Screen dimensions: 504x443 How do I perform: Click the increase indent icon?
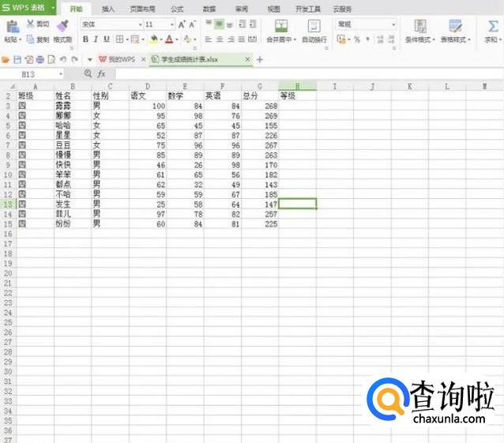pos(254,24)
